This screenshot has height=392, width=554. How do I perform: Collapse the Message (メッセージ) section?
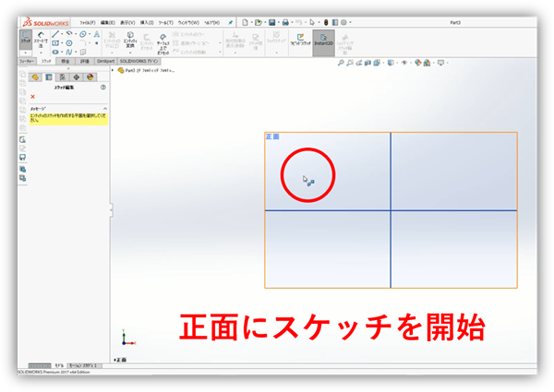click(105, 109)
